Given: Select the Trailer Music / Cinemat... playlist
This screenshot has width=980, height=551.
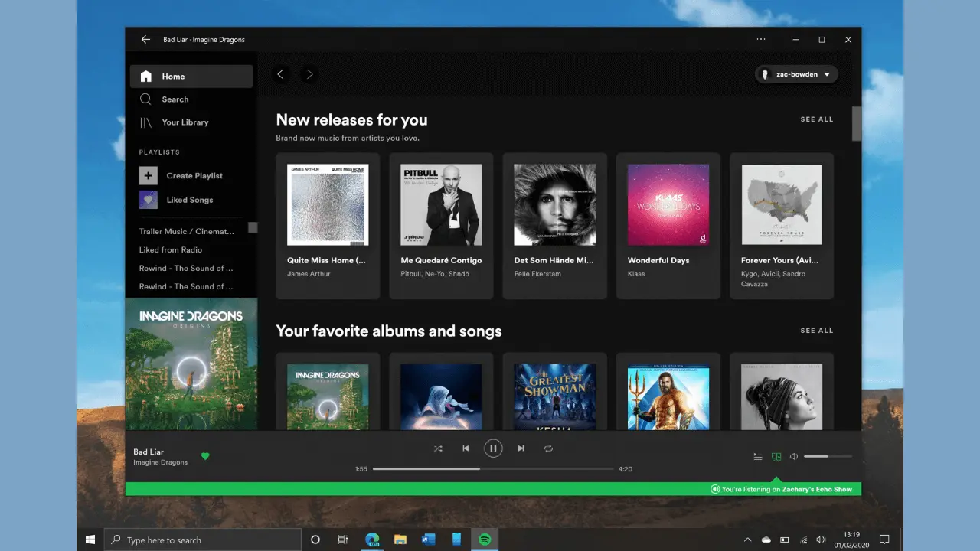Looking at the screenshot, I should [187, 231].
